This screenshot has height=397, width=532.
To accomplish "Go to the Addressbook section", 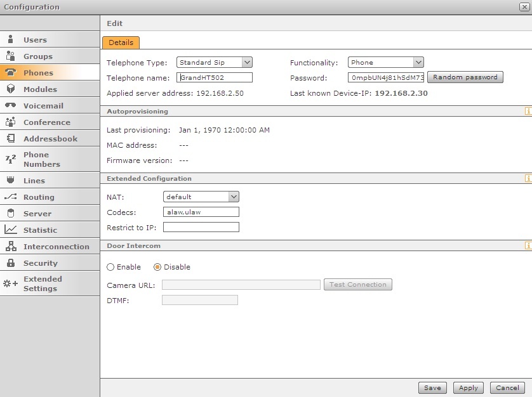I will (x=50, y=138).
